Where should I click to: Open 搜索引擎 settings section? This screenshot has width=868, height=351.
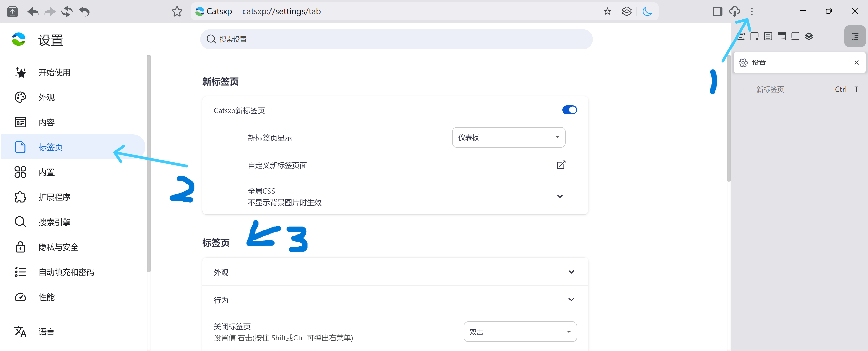pyautogui.click(x=73, y=222)
